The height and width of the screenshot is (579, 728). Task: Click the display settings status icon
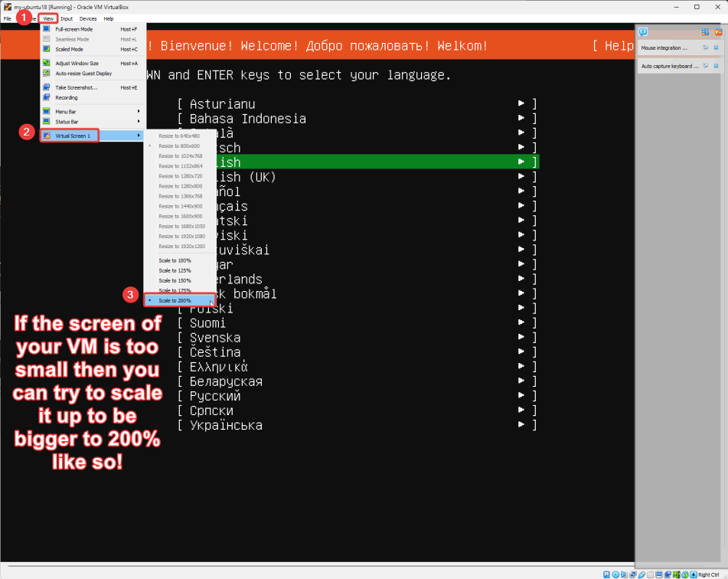coord(659,575)
